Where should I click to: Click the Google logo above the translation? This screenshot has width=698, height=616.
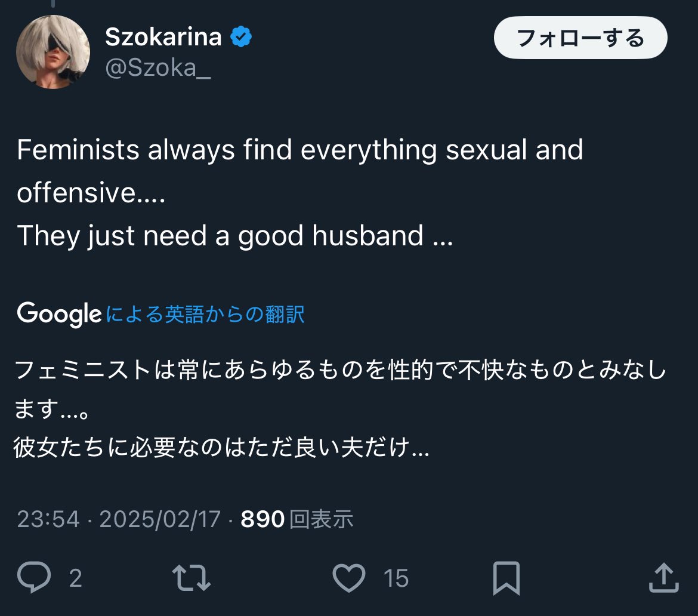(x=59, y=314)
